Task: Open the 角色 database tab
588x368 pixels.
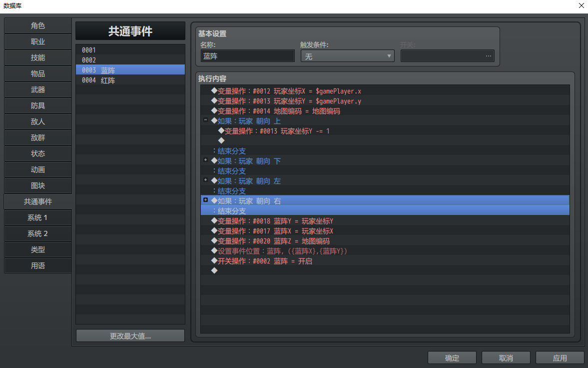Action: click(38, 25)
